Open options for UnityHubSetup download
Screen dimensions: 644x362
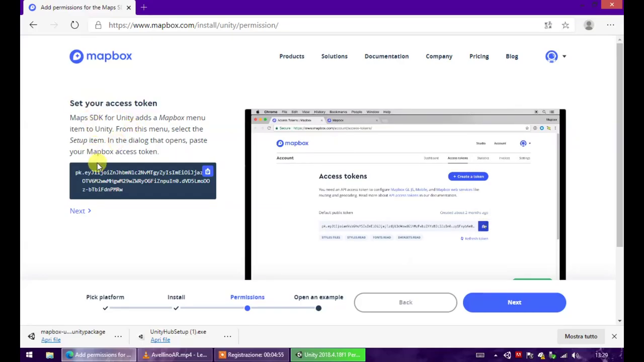[x=227, y=336]
